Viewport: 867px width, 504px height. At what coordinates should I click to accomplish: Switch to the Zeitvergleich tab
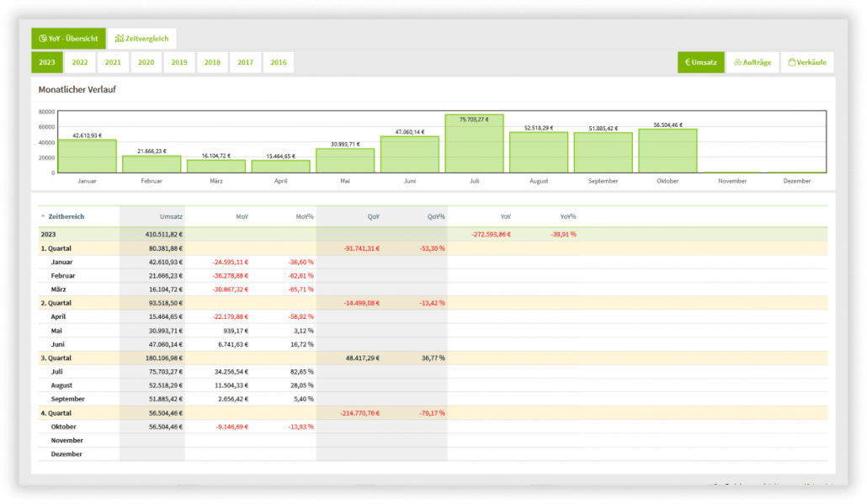pyautogui.click(x=142, y=39)
